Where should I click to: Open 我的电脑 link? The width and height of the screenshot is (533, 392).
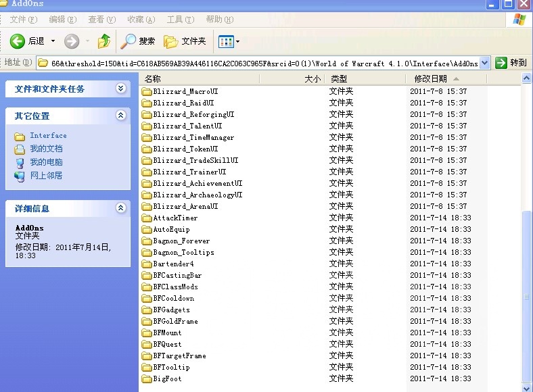click(46, 162)
